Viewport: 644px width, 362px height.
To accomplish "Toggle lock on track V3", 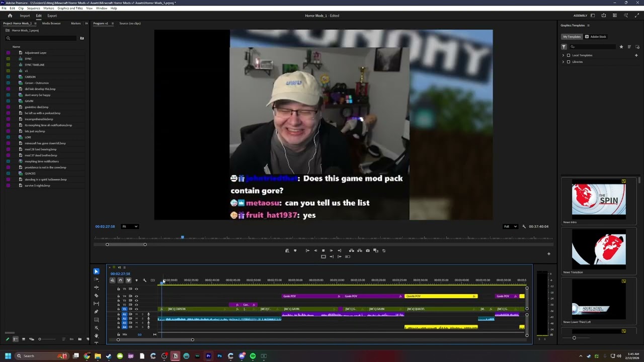I will pos(119,301).
